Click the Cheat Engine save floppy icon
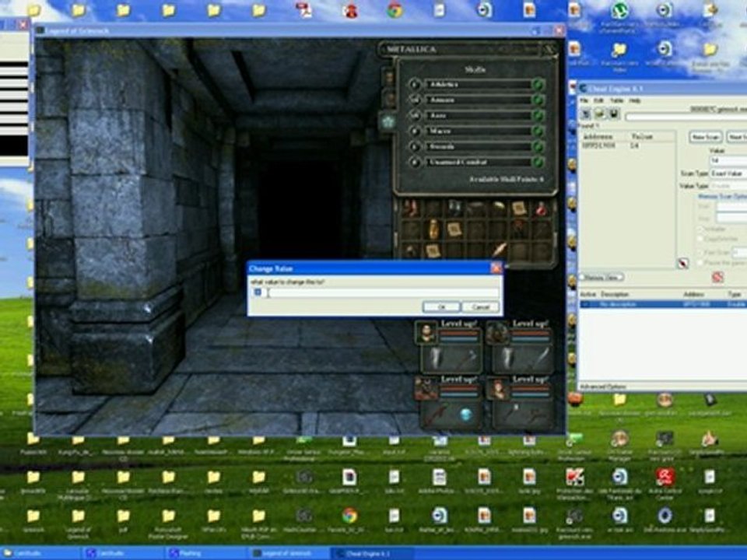The height and width of the screenshot is (560, 747). (614, 114)
